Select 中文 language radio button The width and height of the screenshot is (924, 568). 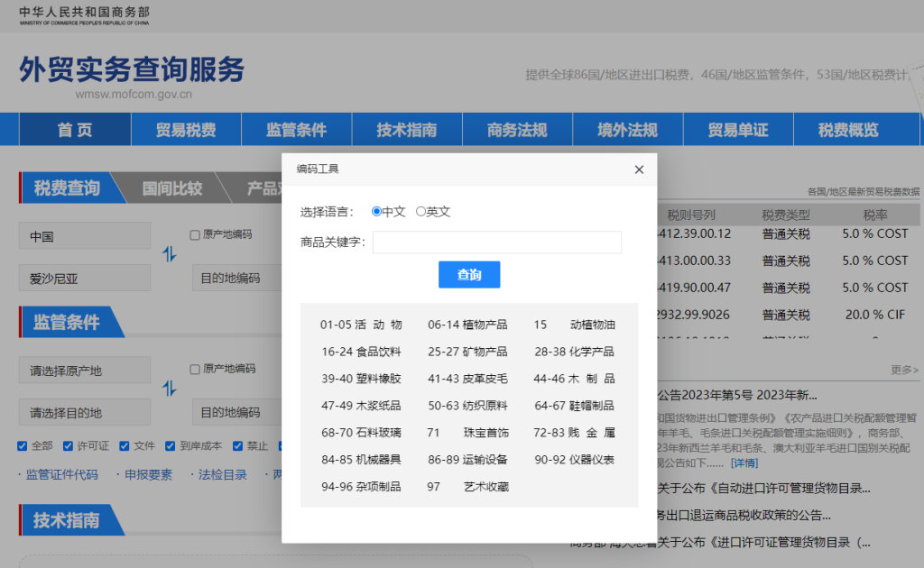376,211
